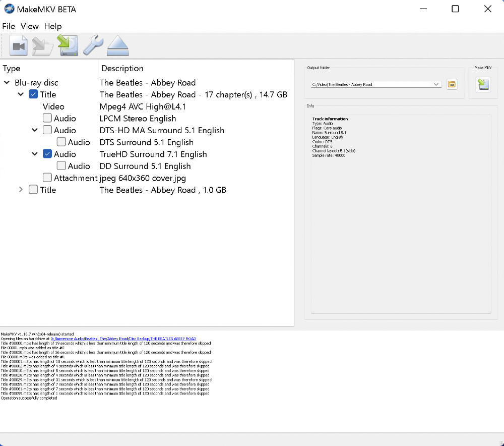
Task: Uncheck the 14.7 GB Title checkbox
Action: (33, 94)
